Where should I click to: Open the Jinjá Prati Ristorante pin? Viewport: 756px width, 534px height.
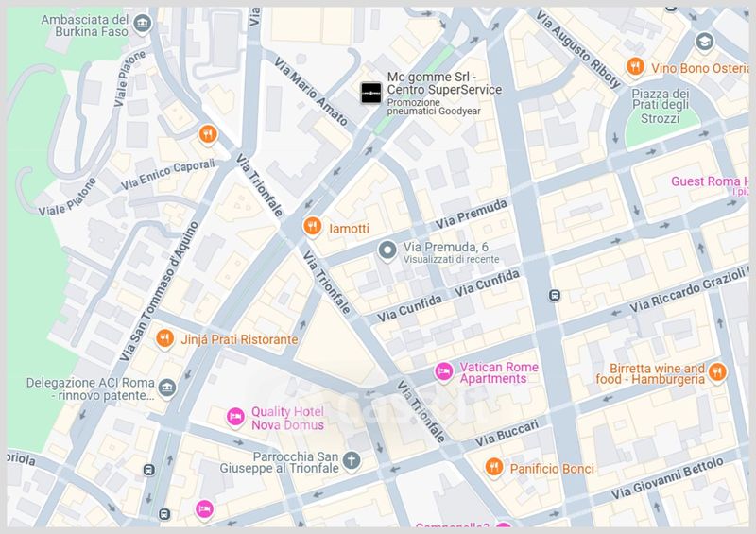click(x=164, y=338)
